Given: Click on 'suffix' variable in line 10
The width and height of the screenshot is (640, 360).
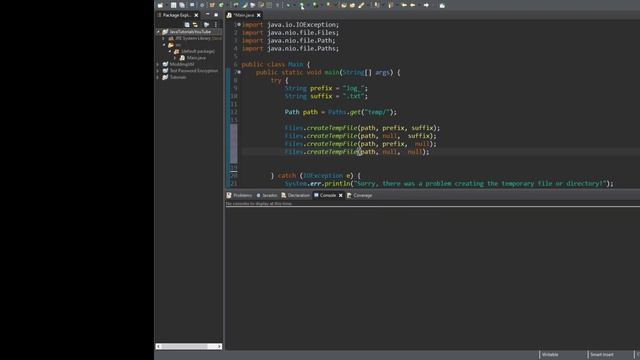Looking at the screenshot, I should pos(321,96).
